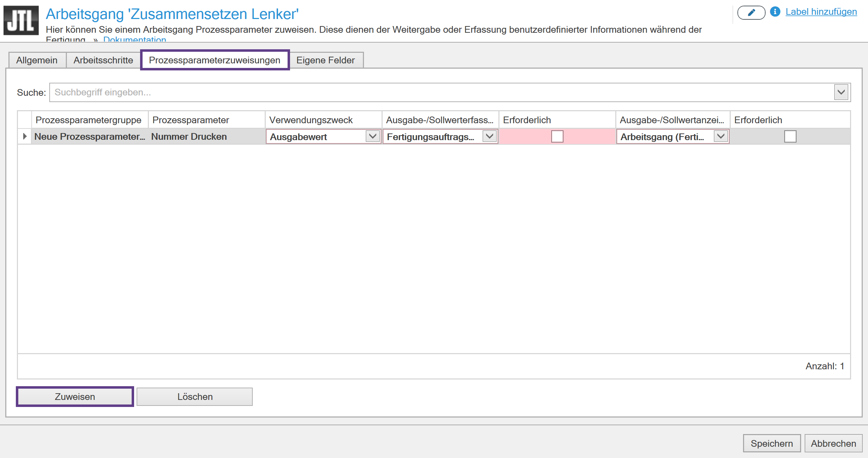Screen dimensions: 868x458
Task: Expand the search field dropdown arrow
Action: coord(841,92)
